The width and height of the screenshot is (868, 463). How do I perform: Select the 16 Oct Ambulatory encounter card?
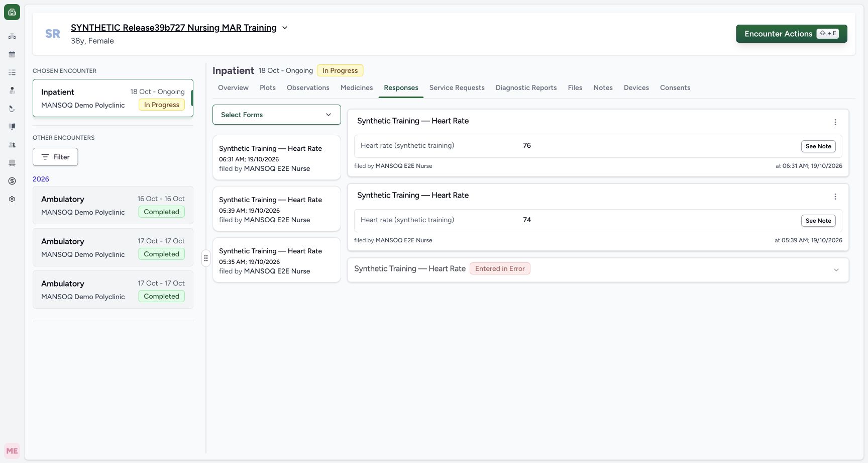113,205
